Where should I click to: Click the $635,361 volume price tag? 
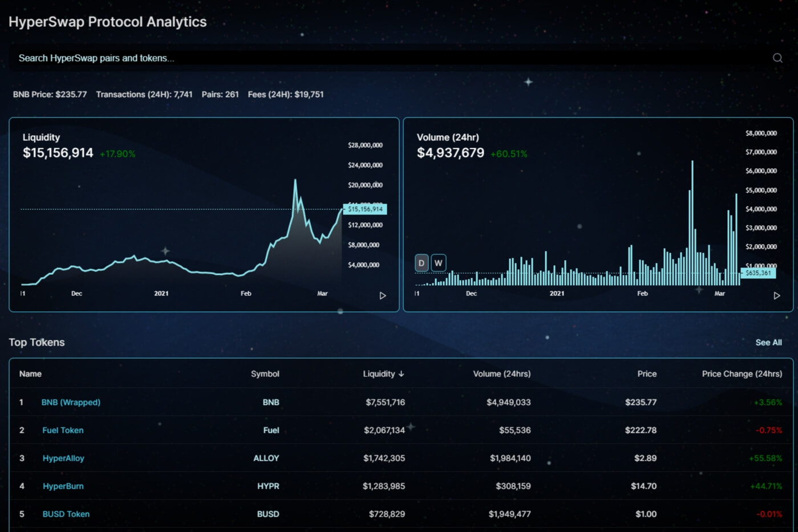point(758,273)
